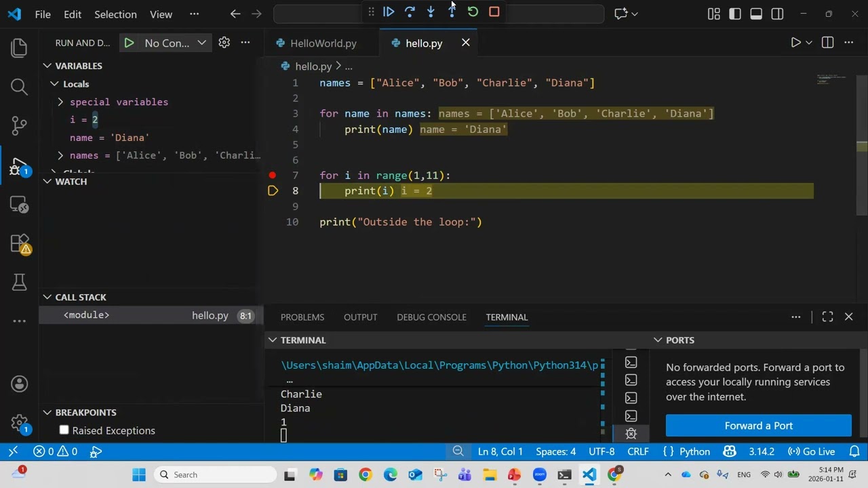Open the Source Control view
Image resolution: width=868 pixels, height=488 pixels.
(19, 125)
